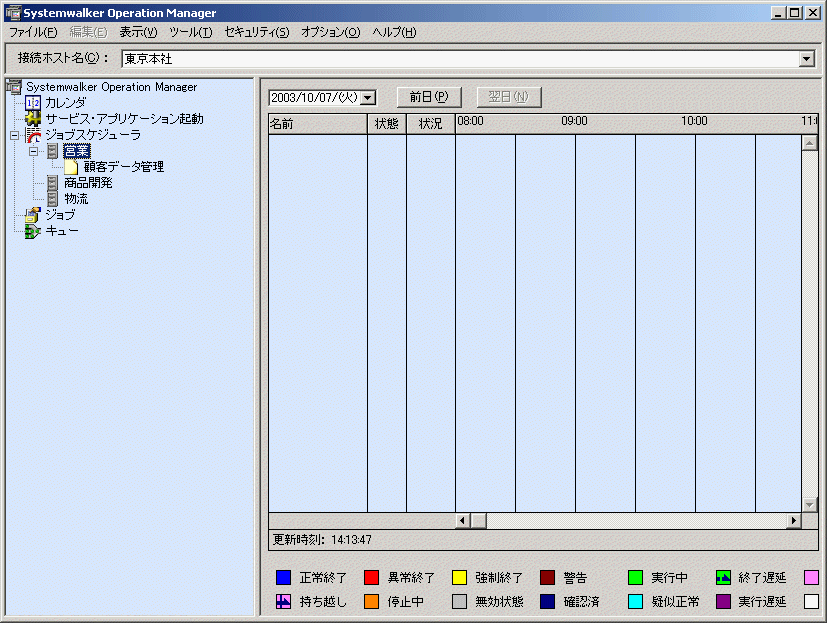The image size is (827, 623).
Task: Click the ジョブ icon in the tree
Action: click(x=33, y=215)
